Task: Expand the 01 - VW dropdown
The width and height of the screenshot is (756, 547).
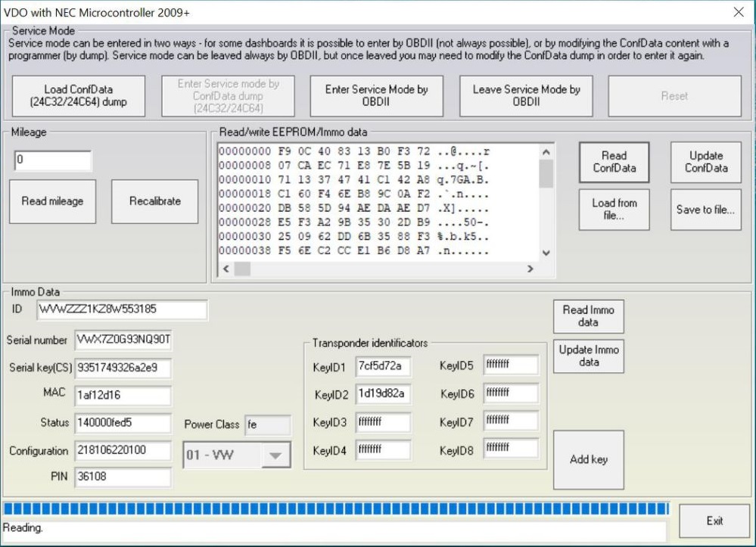Action: (276, 456)
